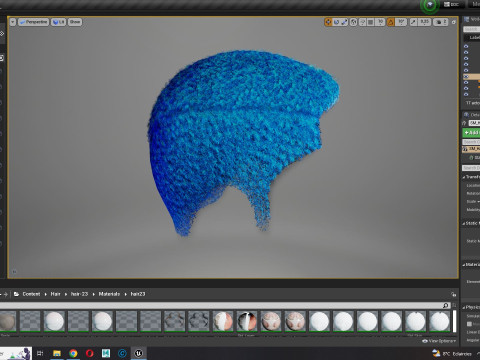Open the weather widget in the taskbar
Viewport: 480px width, 360px height.
[x=452, y=353]
